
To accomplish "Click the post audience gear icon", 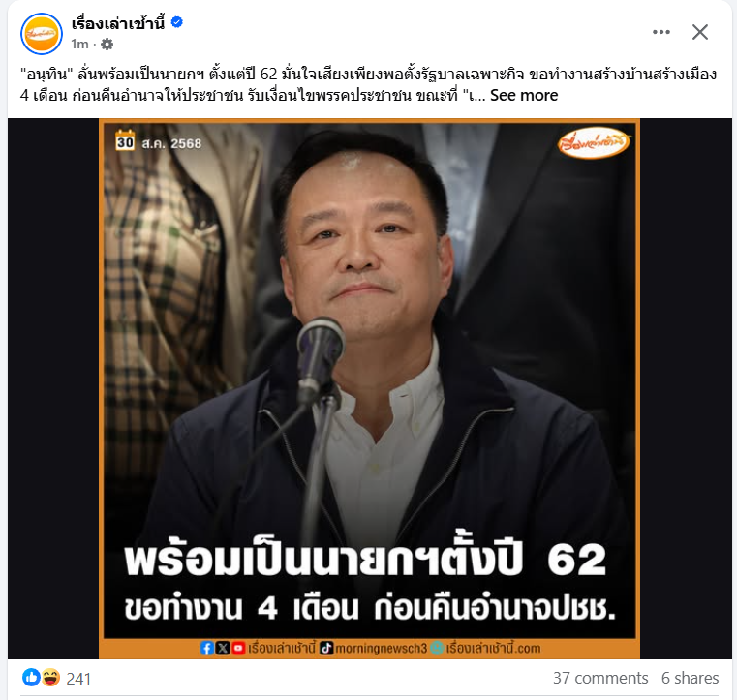I will click(107, 45).
